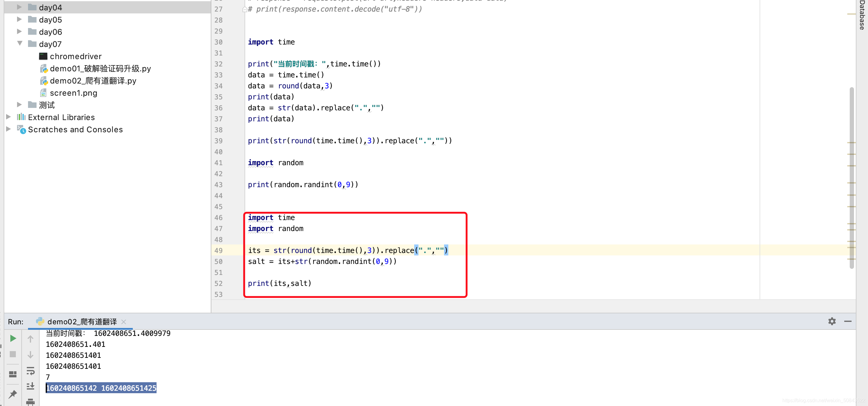
Task: Open the Database side tab
Action: tap(862, 15)
